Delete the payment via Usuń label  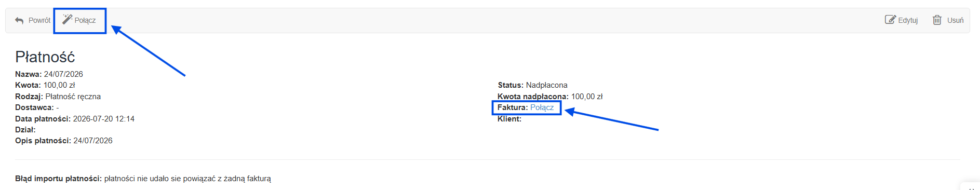click(x=955, y=20)
